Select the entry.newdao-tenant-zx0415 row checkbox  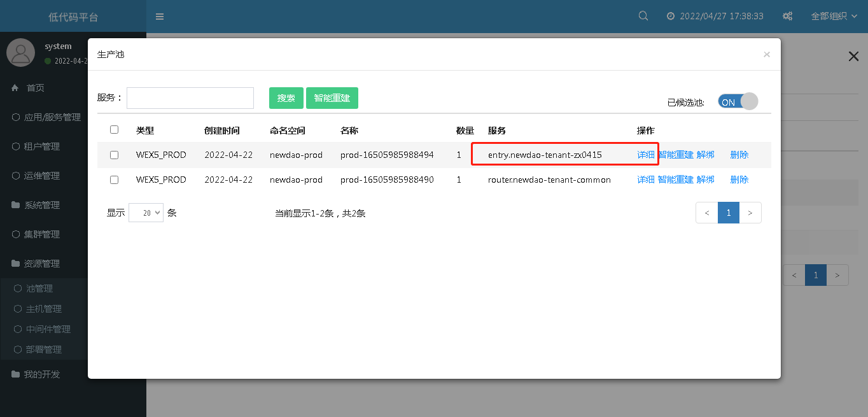[x=115, y=155]
